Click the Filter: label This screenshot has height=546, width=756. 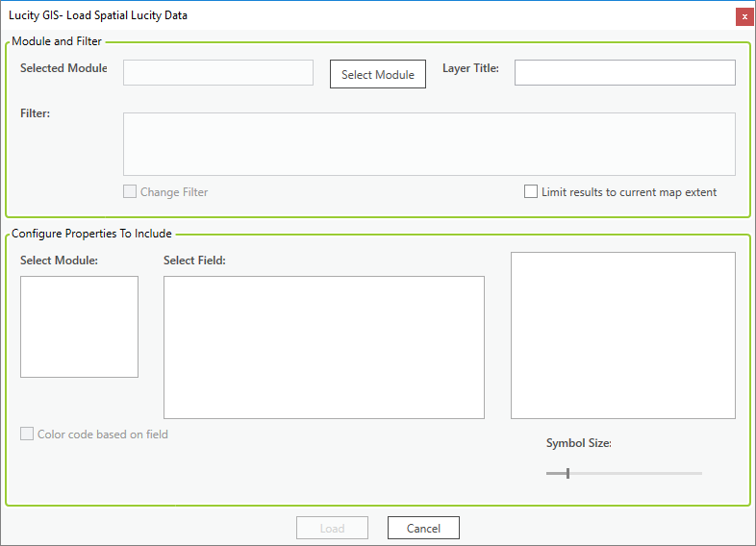click(36, 113)
